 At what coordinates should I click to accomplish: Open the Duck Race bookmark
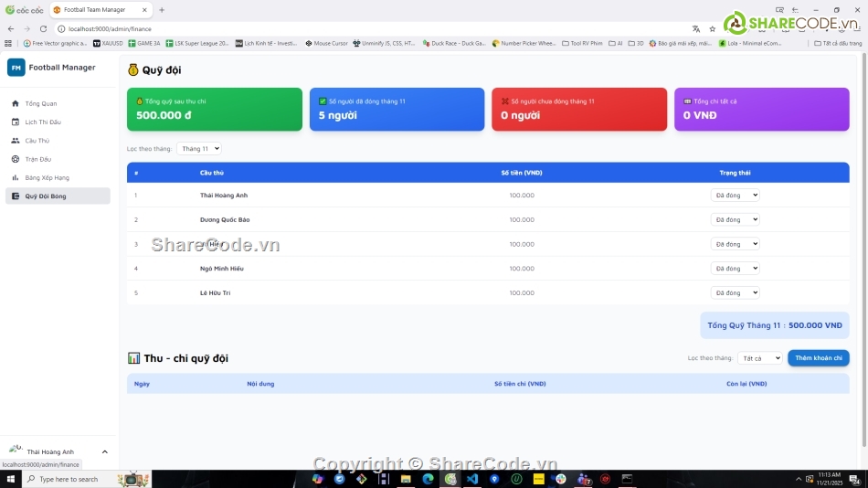tap(454, 43)
